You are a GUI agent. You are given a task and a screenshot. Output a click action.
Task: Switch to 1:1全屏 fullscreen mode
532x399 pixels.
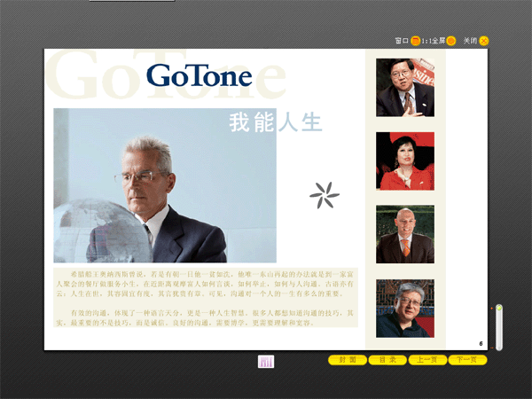coord(451,41)
